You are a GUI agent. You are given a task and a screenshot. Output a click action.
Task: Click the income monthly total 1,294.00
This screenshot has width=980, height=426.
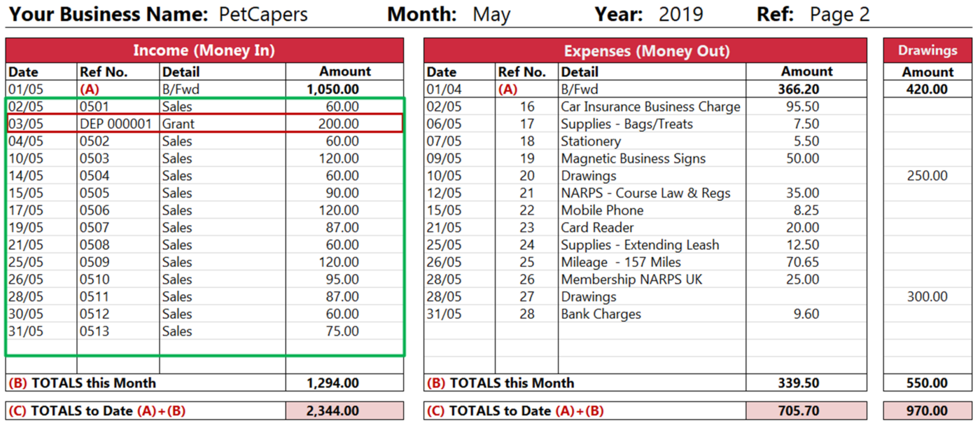click(x=333, y=383)
